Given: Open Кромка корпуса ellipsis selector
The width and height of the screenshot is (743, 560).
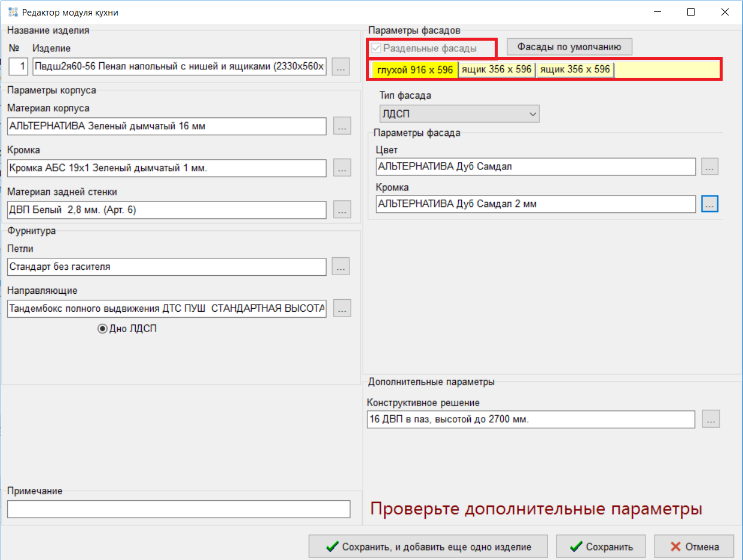Looking at the screenshot, I should pos(342,168).
